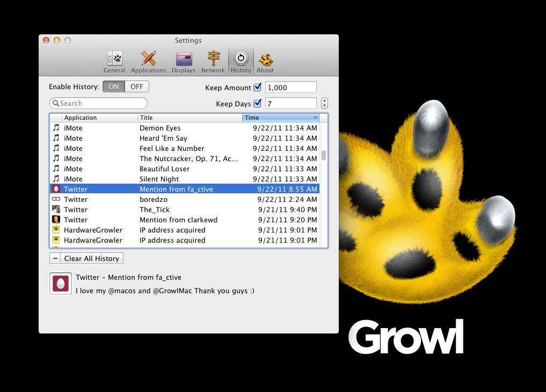Select the Feel Like a Number title

(x=172, y=148)
